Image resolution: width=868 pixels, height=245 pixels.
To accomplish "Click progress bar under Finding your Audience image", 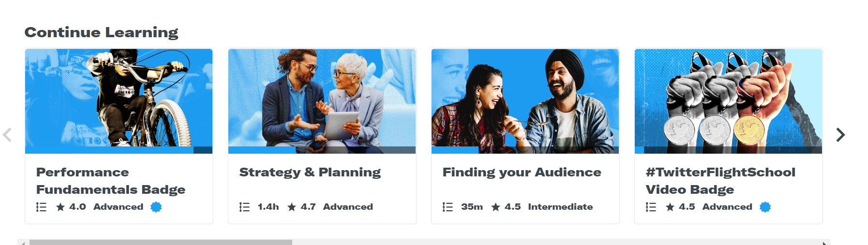I will click(525, 150).
